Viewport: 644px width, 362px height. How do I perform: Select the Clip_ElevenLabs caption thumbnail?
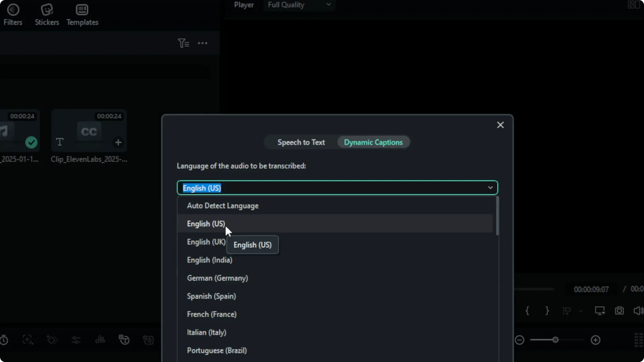pyautogui.click(x=89, y=131)
